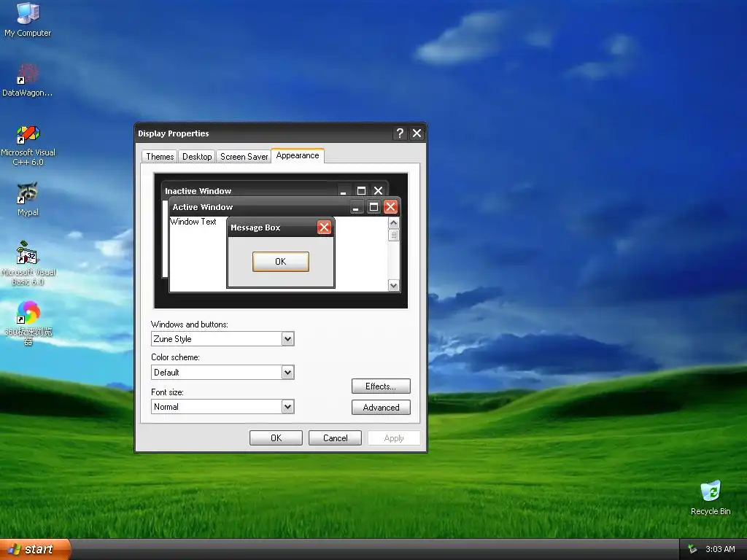Select the DataWagon desktop shortcut

[x=28, y=80]
